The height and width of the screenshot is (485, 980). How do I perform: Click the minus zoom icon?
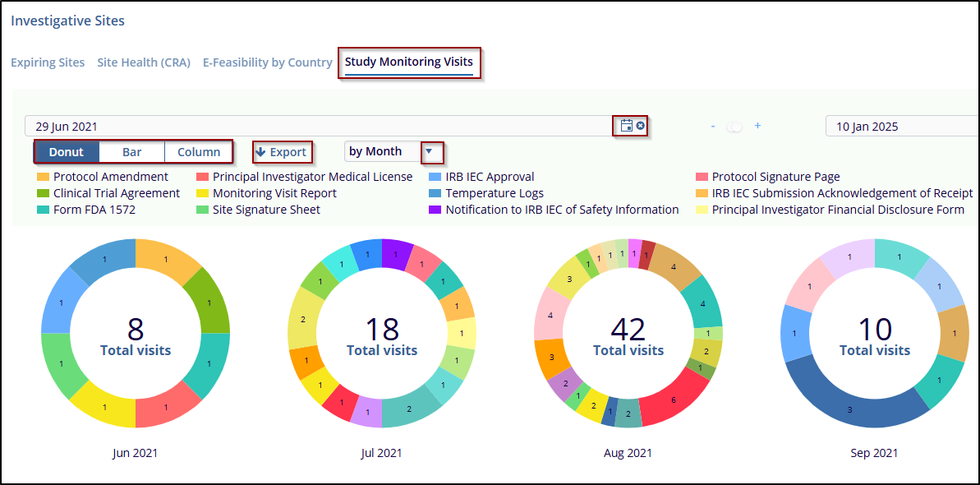713,126
